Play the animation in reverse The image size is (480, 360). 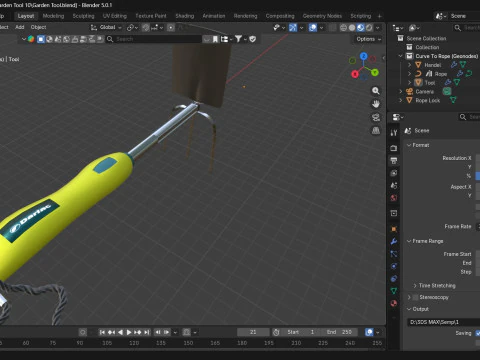tap(120, 332)
